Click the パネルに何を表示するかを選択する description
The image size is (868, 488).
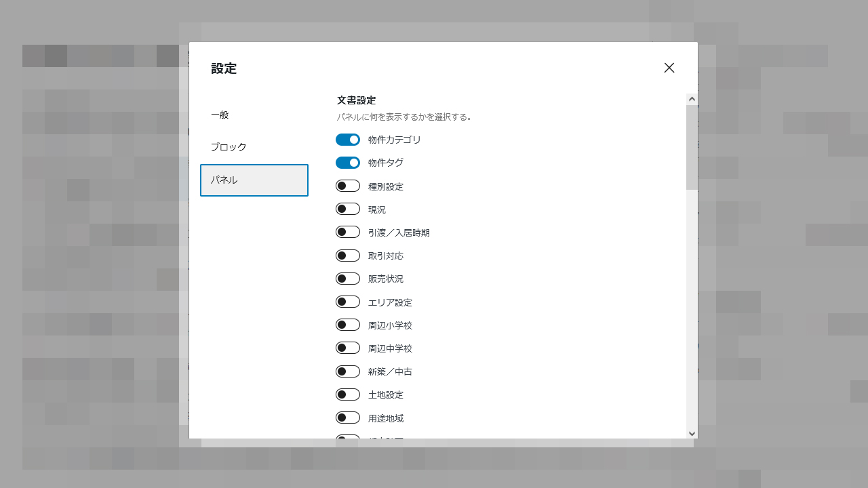click(404, 117)
